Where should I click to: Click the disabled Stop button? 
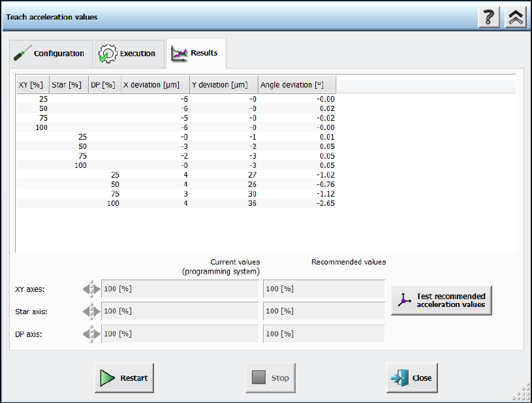coord(270,378)
